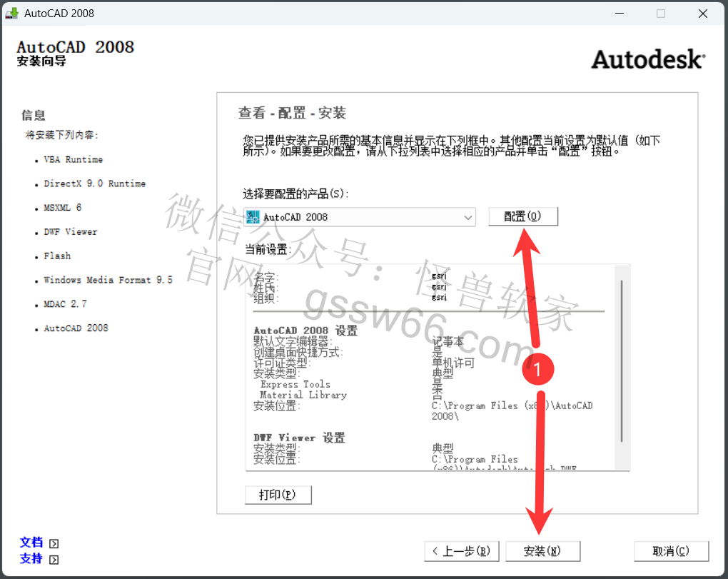Image resolution: width=728 pixels, height=579 pixels.
Task: Click the 'DWF Viewer 设置' heading in the settings box
Action: [x=299, y=438]
